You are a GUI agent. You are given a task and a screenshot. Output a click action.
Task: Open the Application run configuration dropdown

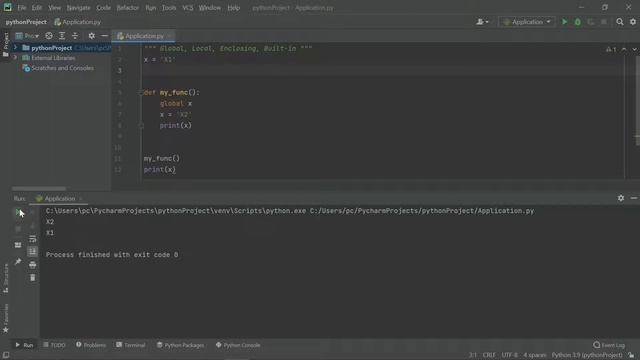527,22
